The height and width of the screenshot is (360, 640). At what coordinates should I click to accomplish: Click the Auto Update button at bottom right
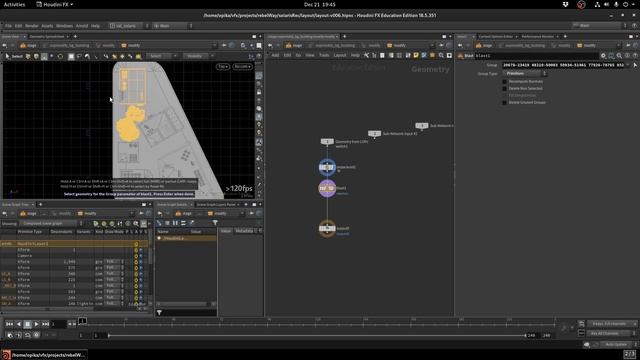point(616,344)
